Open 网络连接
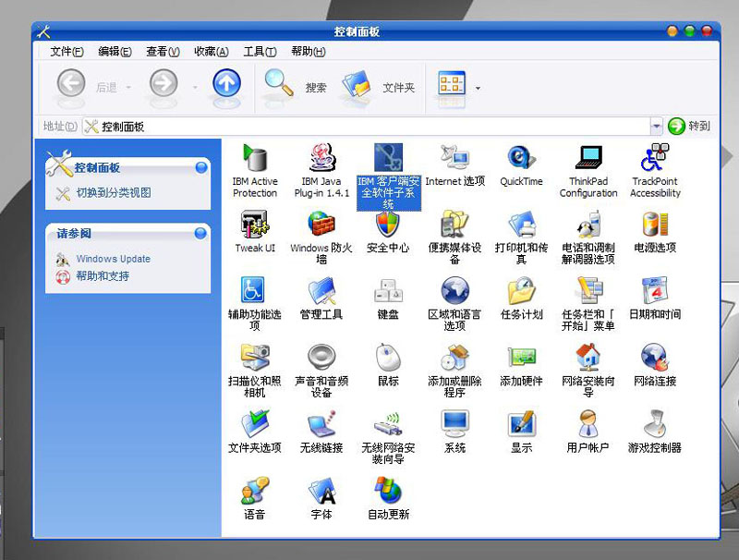Viewport: 739px width, 560px height. [655, 365]
